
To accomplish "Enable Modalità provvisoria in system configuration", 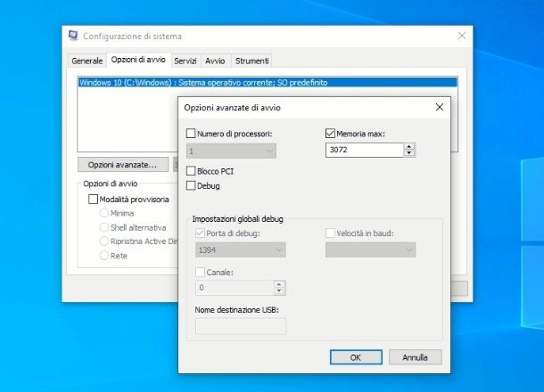I will pyautogui.click(x=93, y=200).
